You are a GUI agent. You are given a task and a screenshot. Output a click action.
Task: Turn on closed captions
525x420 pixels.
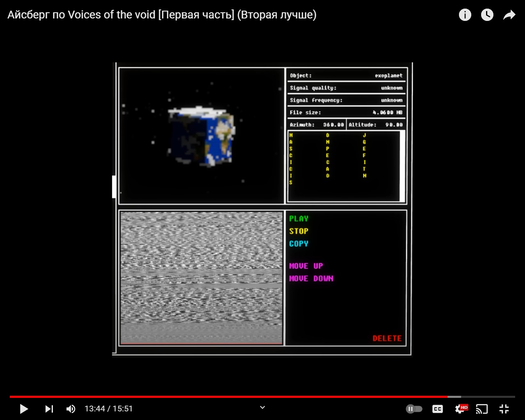click(x=438, y=409)
